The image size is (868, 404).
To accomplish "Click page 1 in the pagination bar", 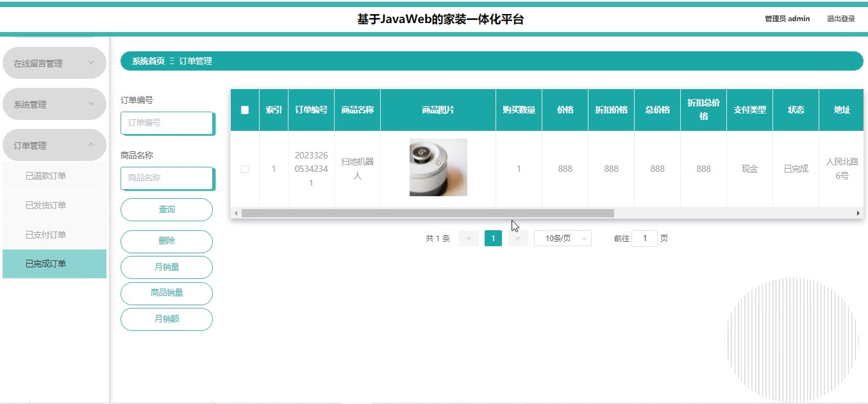I will 493,238.
